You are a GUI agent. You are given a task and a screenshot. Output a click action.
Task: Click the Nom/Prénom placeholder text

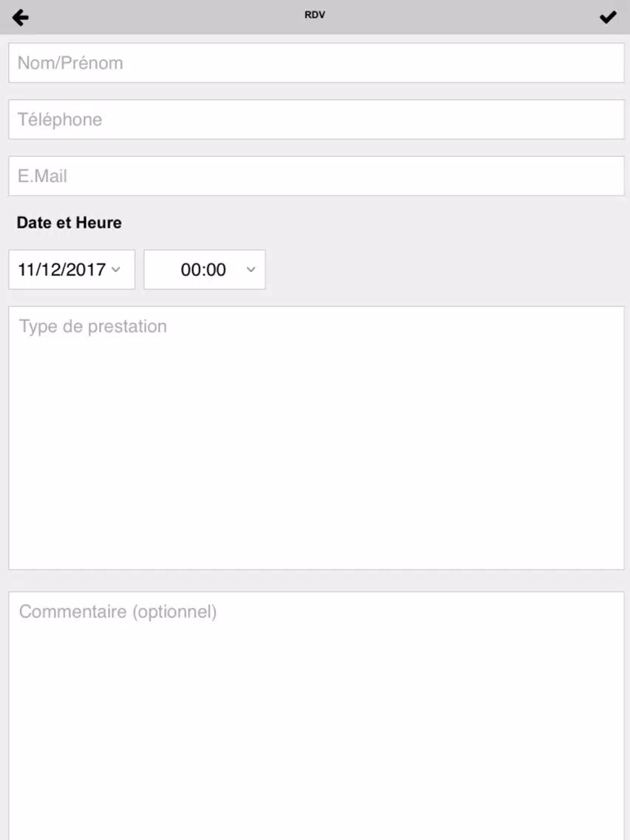pos(70,63)
